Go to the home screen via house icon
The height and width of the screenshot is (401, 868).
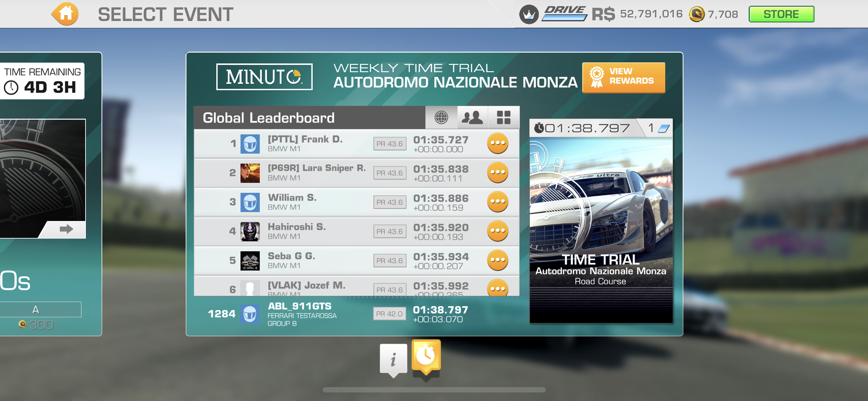coord(65,14)
